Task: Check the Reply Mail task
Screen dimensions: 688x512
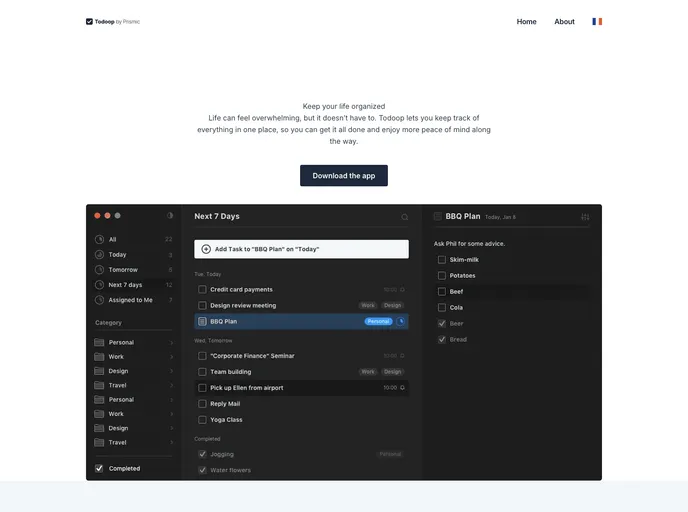Action: (202, 404)
